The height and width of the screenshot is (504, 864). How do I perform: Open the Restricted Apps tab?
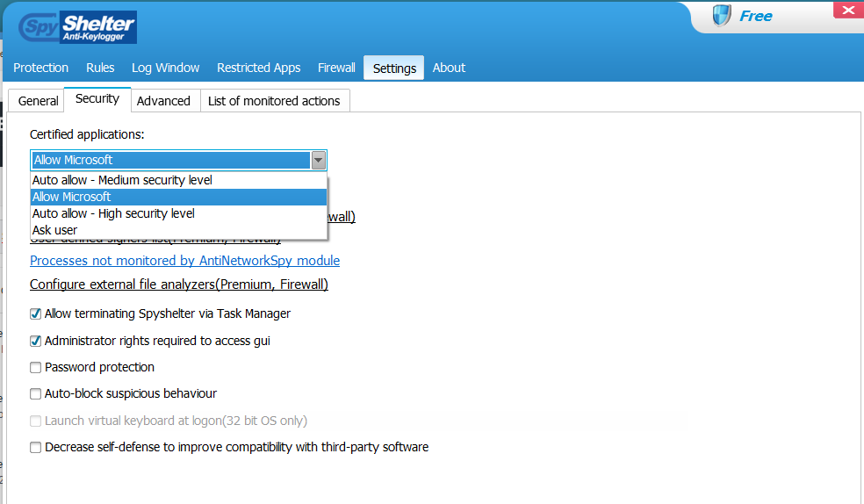(258, 68)
